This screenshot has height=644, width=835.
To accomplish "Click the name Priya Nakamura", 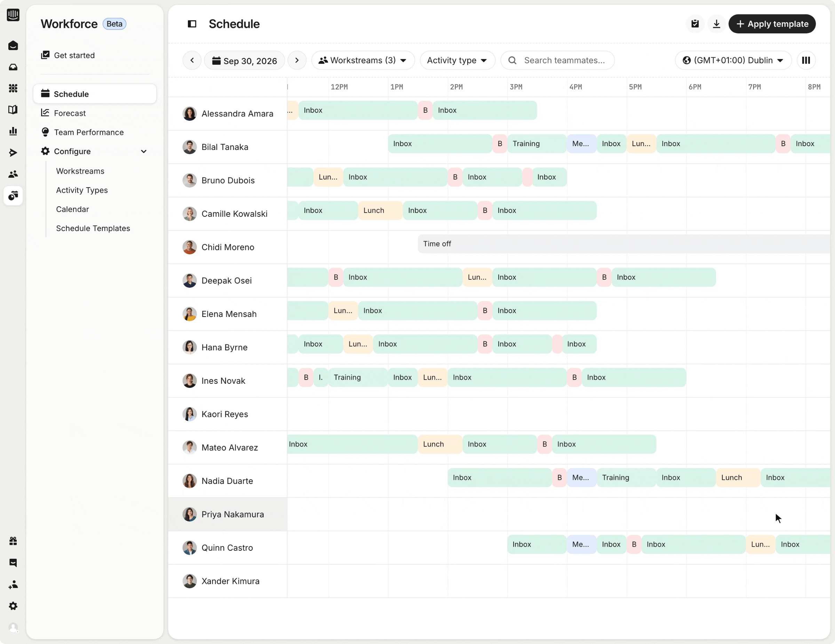I will click(232, 514).
